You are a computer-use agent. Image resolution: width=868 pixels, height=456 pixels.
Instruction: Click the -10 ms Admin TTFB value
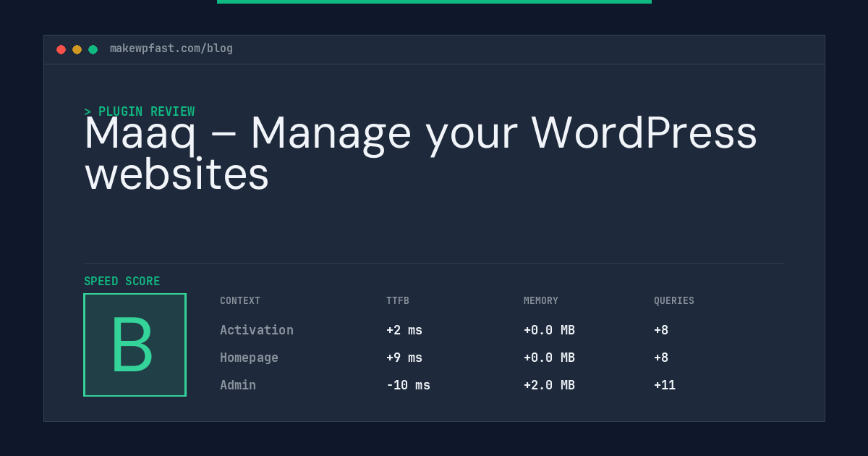click(408, 385)
